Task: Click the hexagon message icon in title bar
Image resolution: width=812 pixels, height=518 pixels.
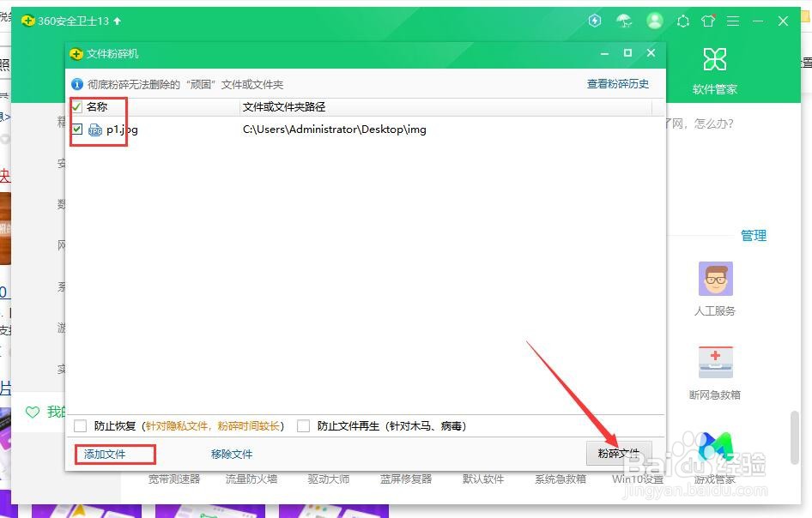Action: tap(683, 21)
